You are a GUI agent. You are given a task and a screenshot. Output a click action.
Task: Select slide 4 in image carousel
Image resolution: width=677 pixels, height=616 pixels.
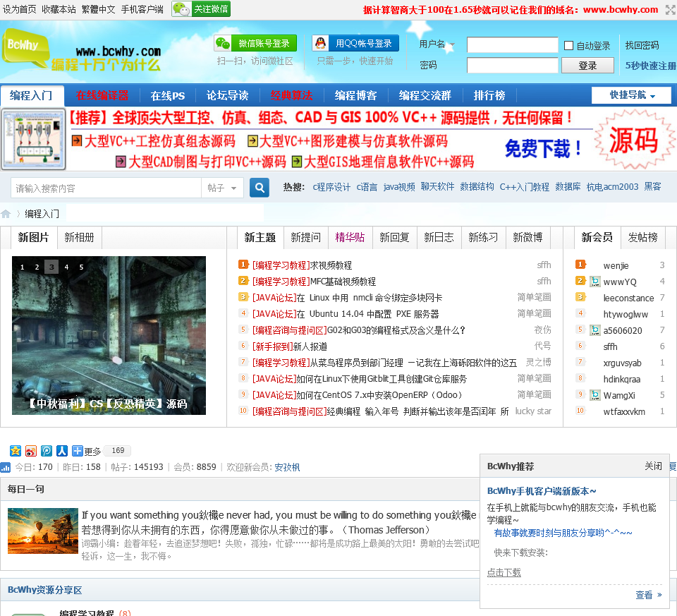coord(66,267)
